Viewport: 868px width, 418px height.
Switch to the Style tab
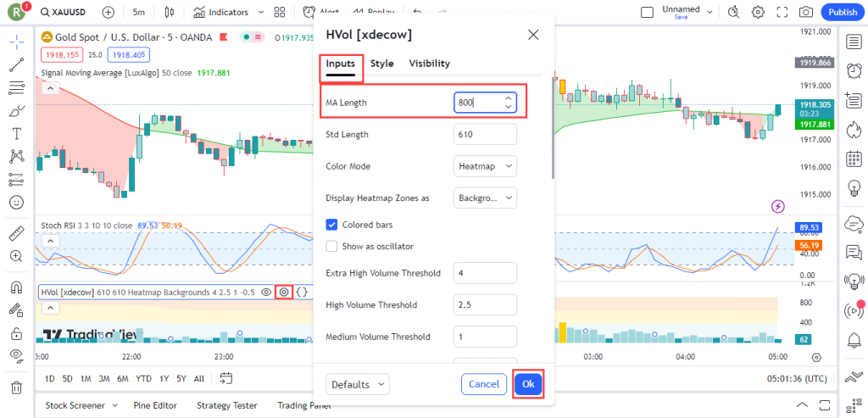pos(382,63)
